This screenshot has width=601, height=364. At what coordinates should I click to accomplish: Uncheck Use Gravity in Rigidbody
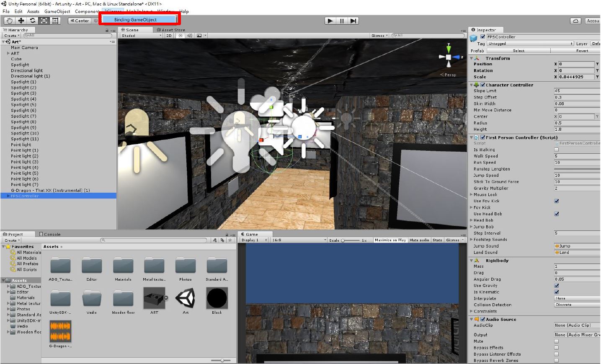coord(557,286)
